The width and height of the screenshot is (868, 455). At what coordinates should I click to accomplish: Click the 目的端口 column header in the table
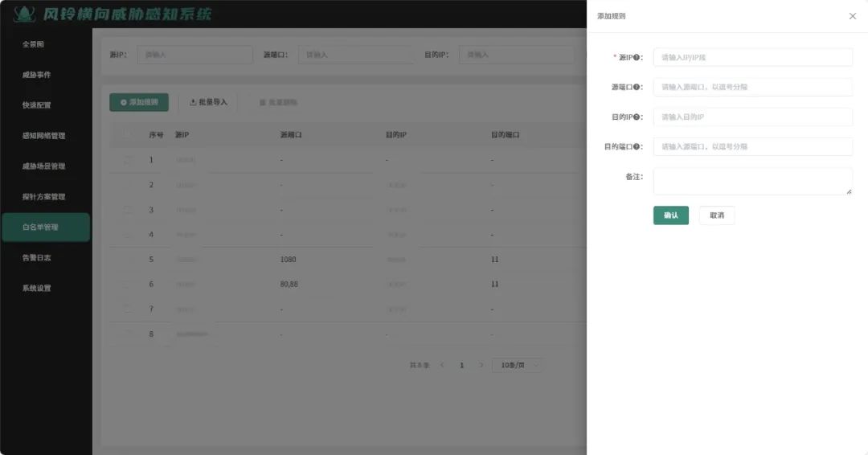point(505,135)
